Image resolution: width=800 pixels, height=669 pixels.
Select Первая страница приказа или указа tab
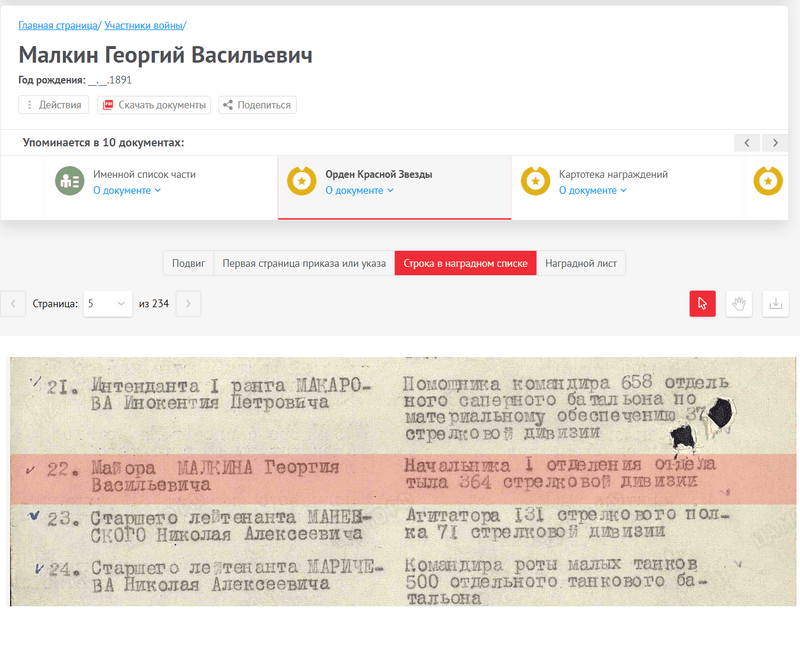[304, 263]
